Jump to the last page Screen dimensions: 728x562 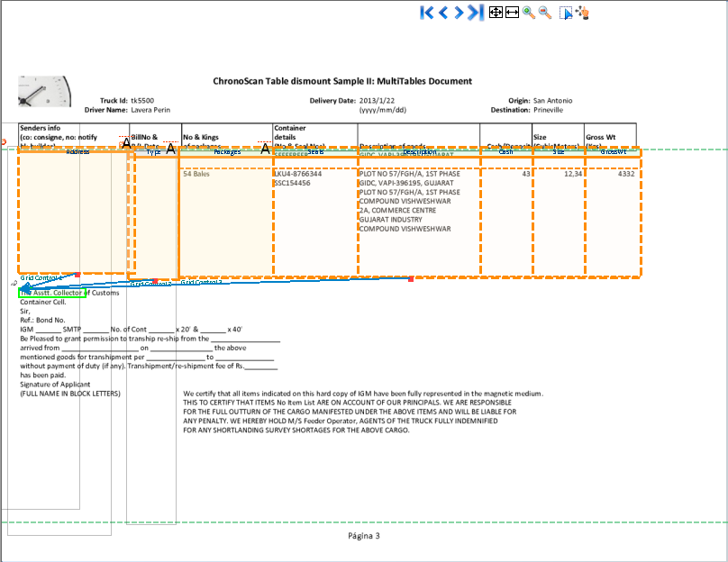[x=476, y=13]
